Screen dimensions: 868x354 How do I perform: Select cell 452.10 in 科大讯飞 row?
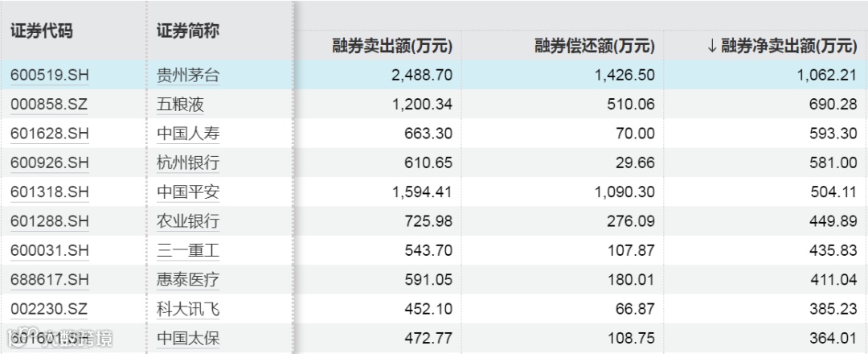point(428,309)
